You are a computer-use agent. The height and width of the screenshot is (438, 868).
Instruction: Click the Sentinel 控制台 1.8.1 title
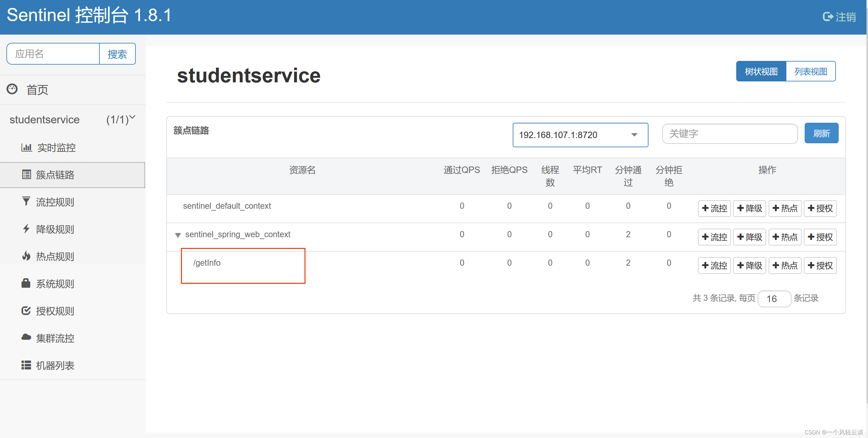pos(89,15)
